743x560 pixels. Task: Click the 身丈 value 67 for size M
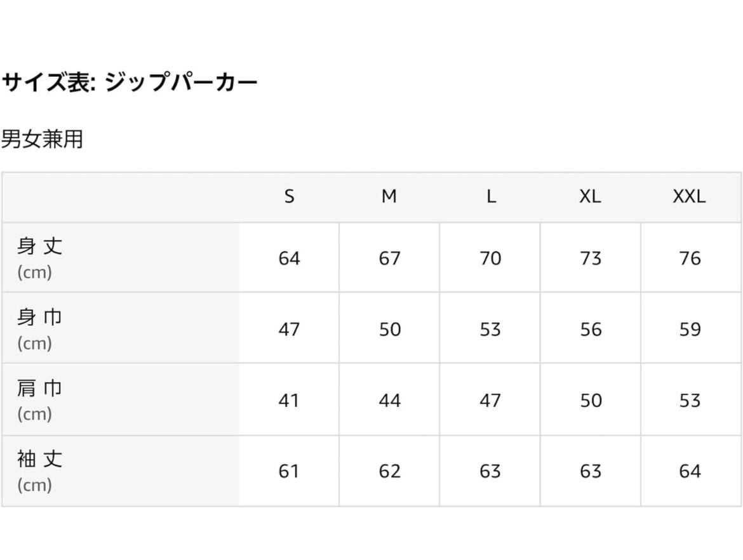[389, 258]
